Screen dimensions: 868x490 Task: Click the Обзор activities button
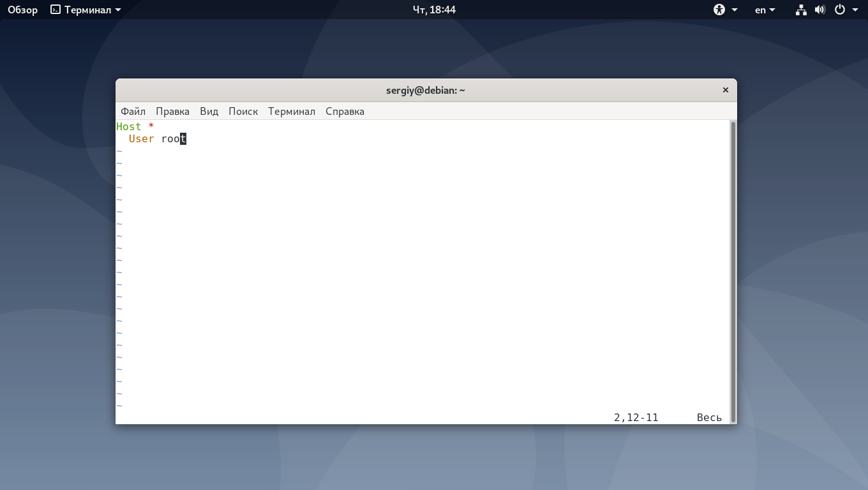pyautogui.click(x=23, y=10)
